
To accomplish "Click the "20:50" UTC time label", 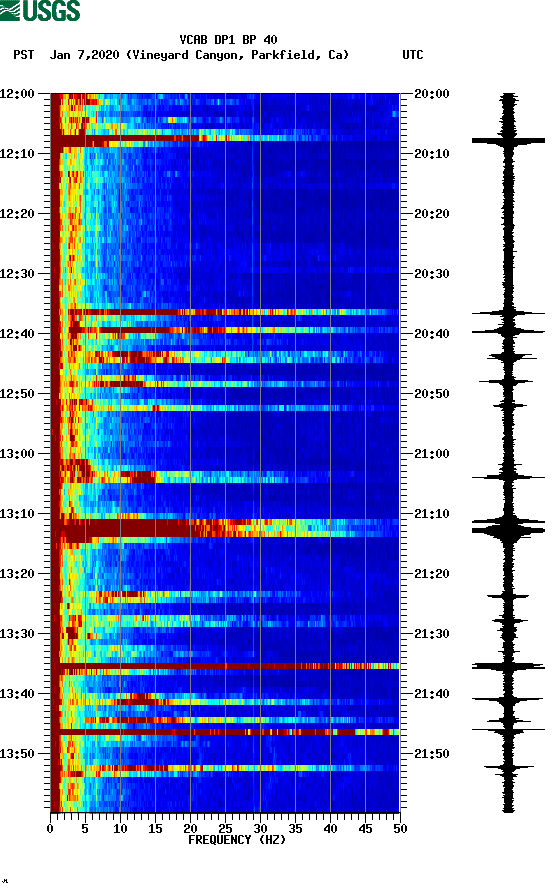I will click(432, 394).
